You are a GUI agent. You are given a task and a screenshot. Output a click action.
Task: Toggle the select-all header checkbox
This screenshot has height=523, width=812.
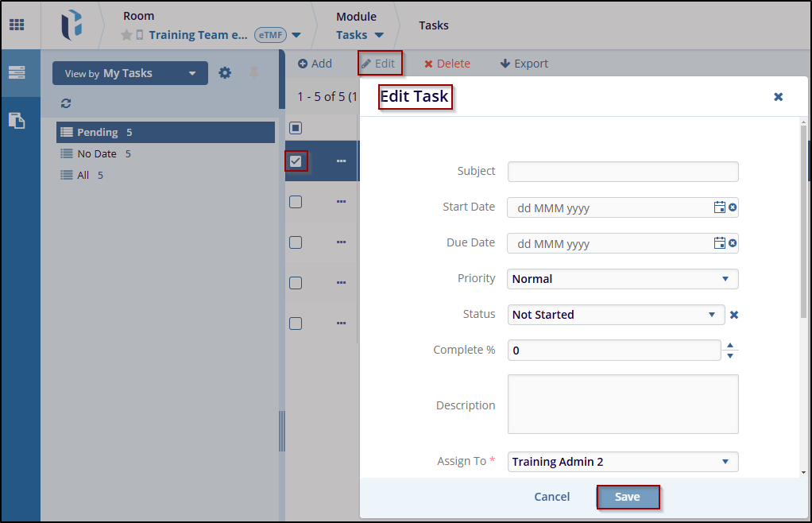tap(296, 128)
